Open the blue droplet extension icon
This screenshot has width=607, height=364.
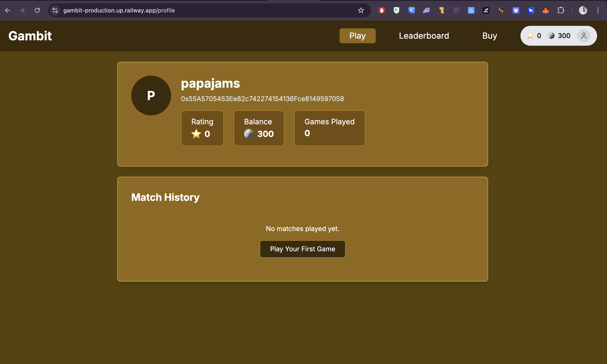[471, 10]
